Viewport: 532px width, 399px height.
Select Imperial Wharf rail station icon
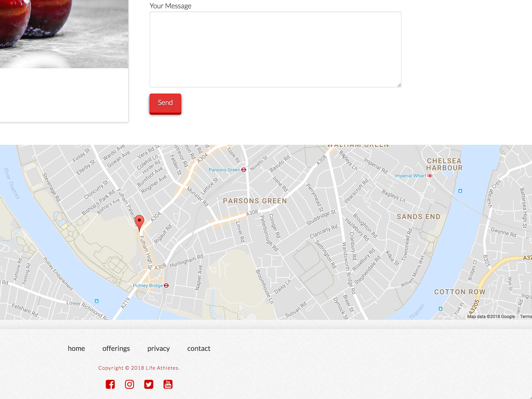tap(430, 176)
